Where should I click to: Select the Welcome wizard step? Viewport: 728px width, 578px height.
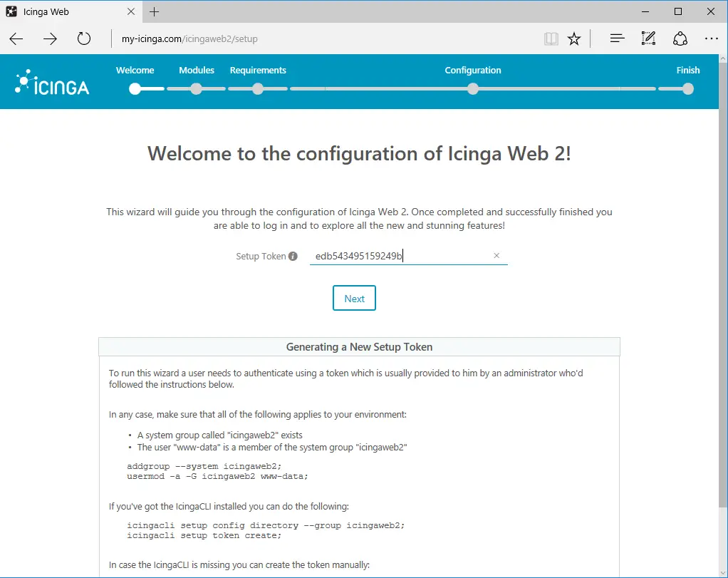pos(135,70)
